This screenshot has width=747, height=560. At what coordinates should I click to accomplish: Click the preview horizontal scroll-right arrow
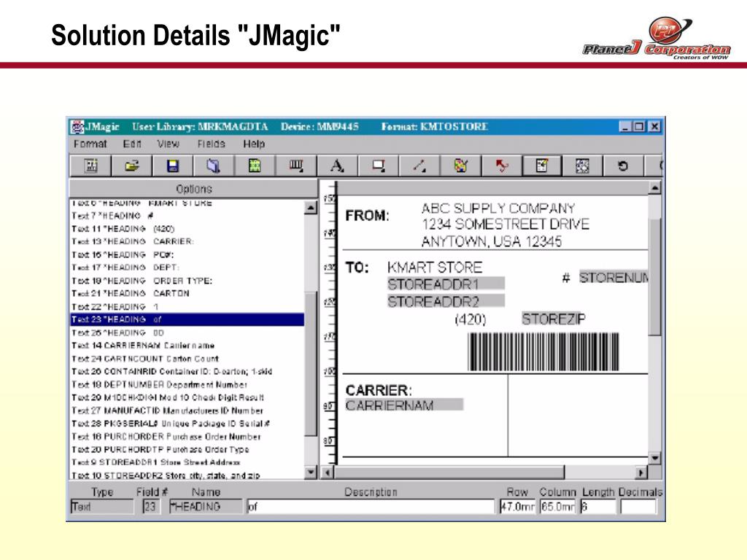[641, 472]
